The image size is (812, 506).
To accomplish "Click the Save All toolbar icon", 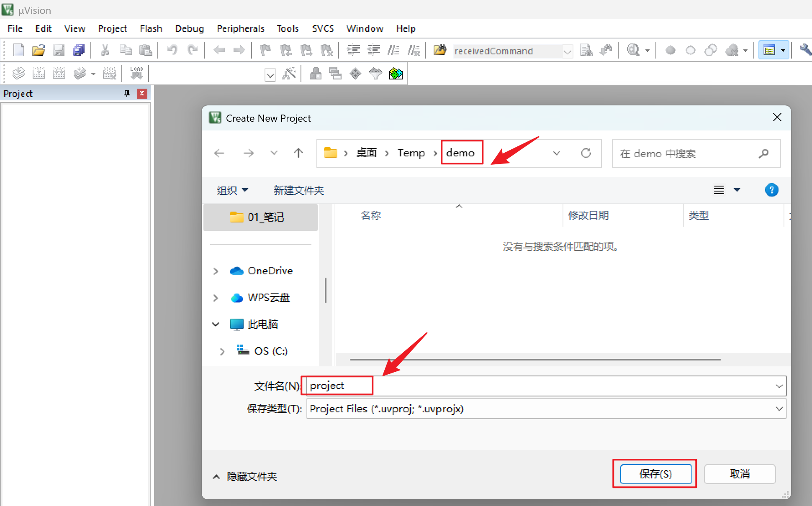I will click(x=79, y=51).
